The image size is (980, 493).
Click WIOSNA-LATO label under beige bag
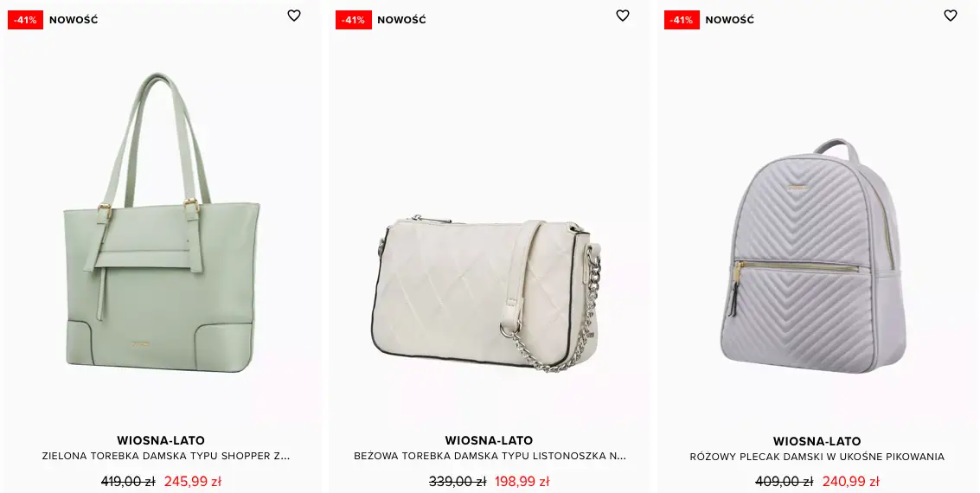[x=489, y=440]
